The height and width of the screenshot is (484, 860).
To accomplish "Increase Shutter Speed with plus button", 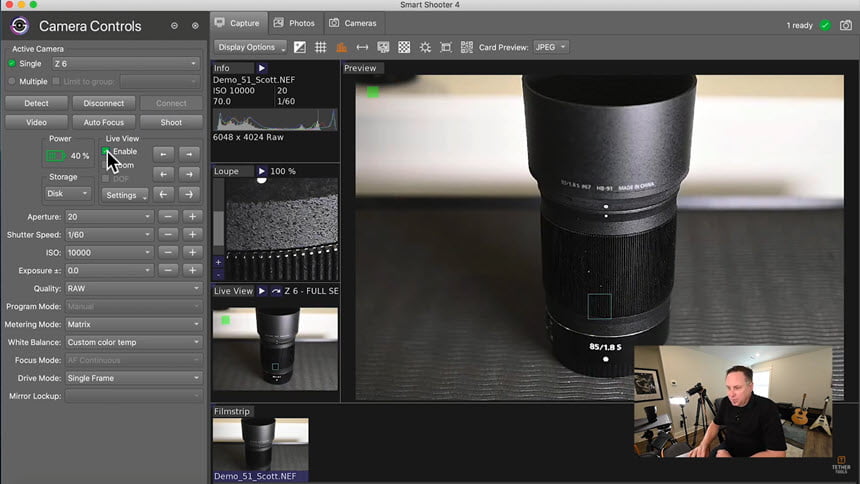I will pyautogui.click(x=193, y=234).
